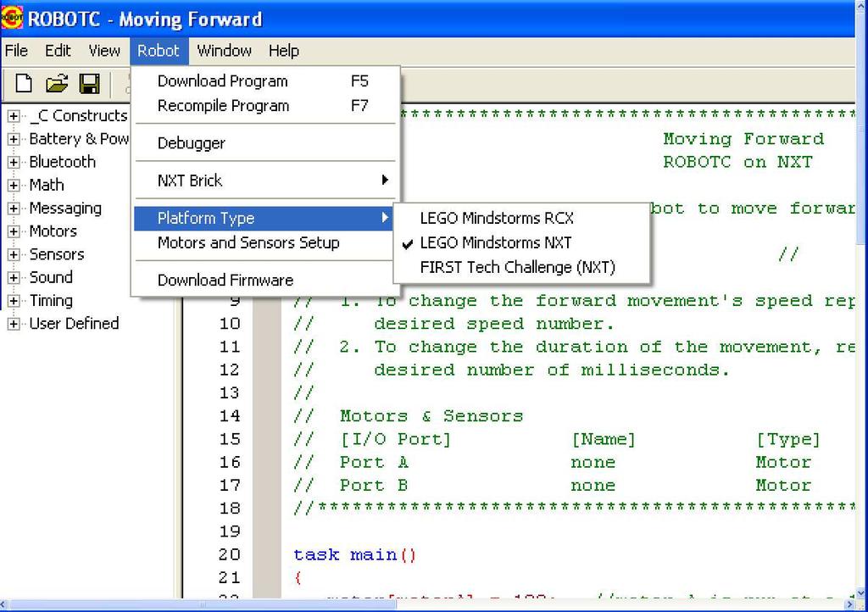Click 'Port A' in the comment table

point(374,462)
